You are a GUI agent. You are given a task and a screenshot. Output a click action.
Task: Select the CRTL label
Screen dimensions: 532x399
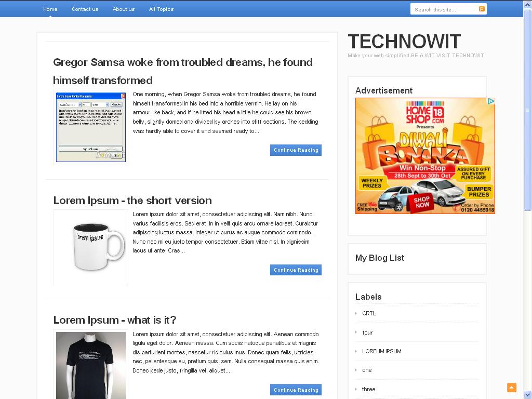click(x=369, y=313)
